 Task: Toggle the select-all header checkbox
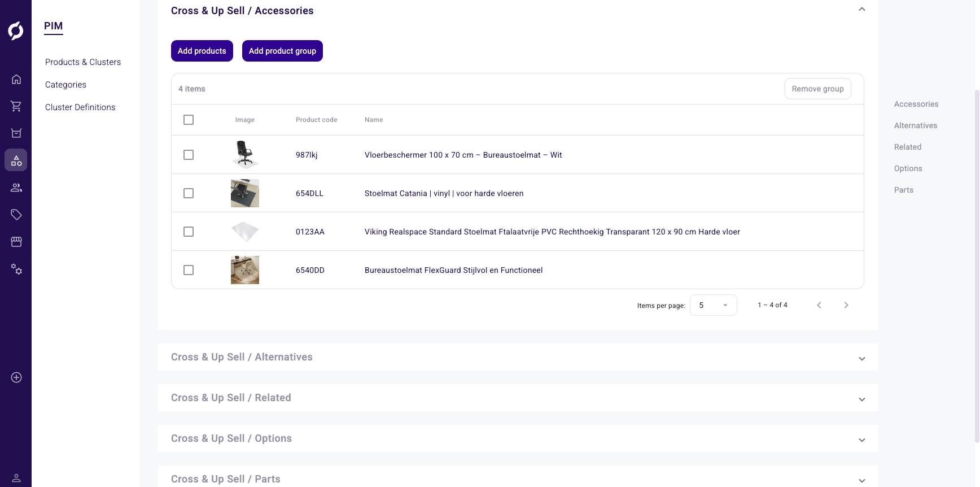[189, 120]
